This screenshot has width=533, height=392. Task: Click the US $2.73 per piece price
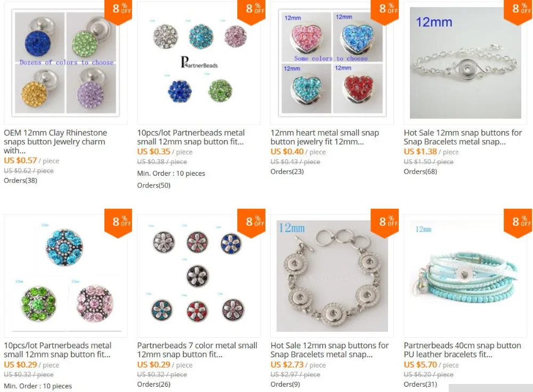pos(287,365)
